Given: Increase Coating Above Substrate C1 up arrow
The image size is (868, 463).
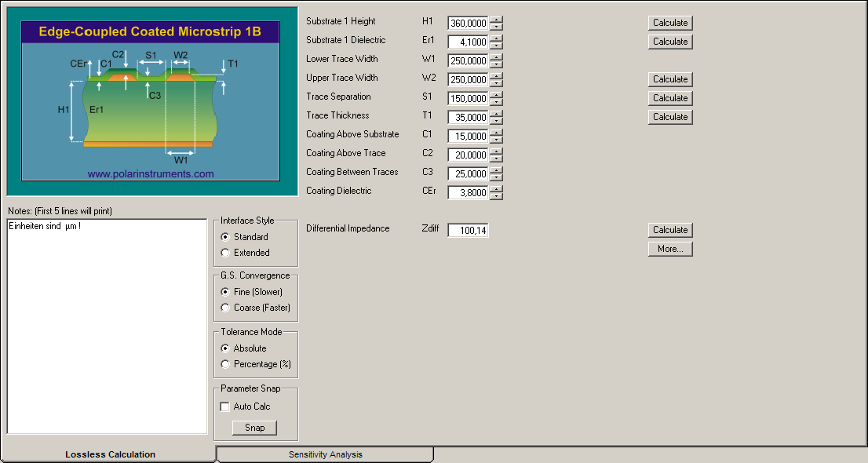Looking at the screenshot, I should point(497,133).
